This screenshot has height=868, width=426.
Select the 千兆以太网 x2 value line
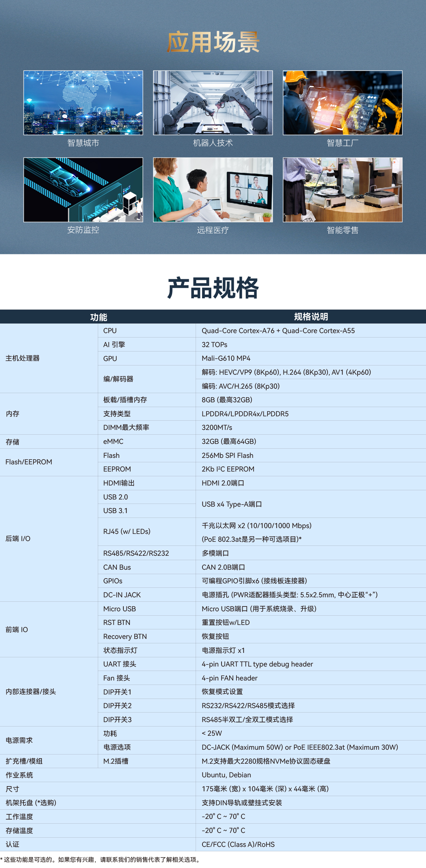(x=257, y=526)
